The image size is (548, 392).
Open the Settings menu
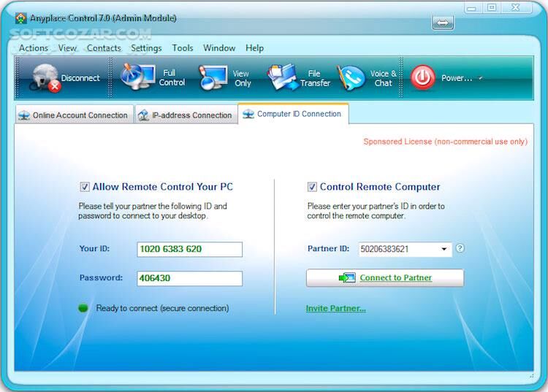tap(146, 48)
